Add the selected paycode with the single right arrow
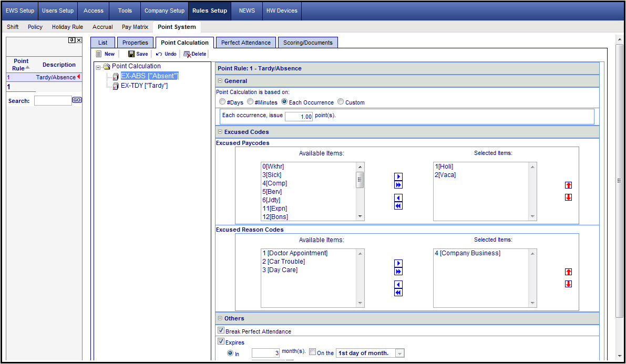This screenshot has width=626, height=364. pyautogui.click(x=398, y=176)
